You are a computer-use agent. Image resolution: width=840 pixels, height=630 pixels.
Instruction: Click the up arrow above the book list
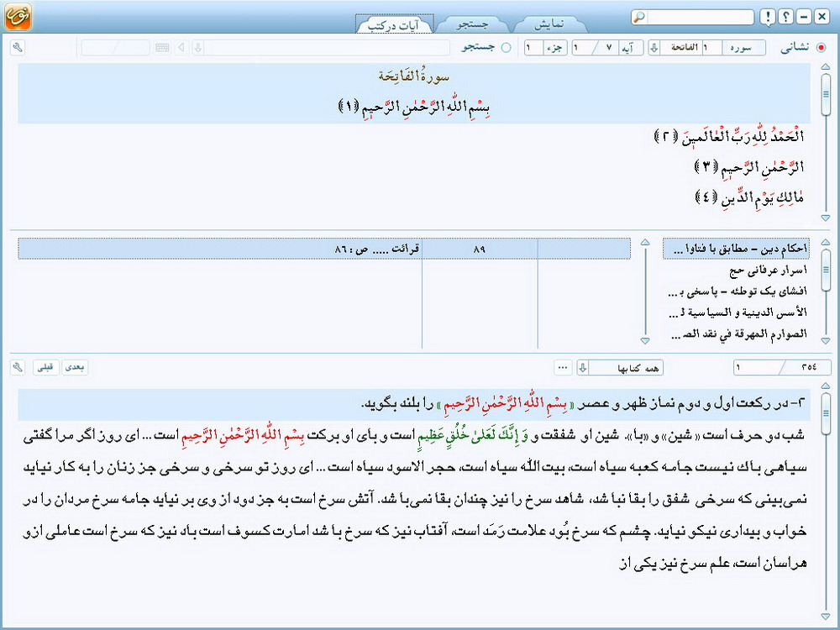645,243
